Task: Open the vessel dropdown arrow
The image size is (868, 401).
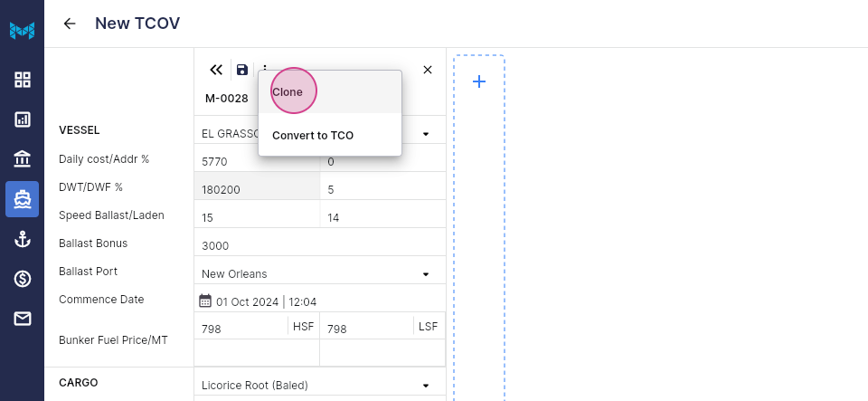Action: click(x=426, y=134)
